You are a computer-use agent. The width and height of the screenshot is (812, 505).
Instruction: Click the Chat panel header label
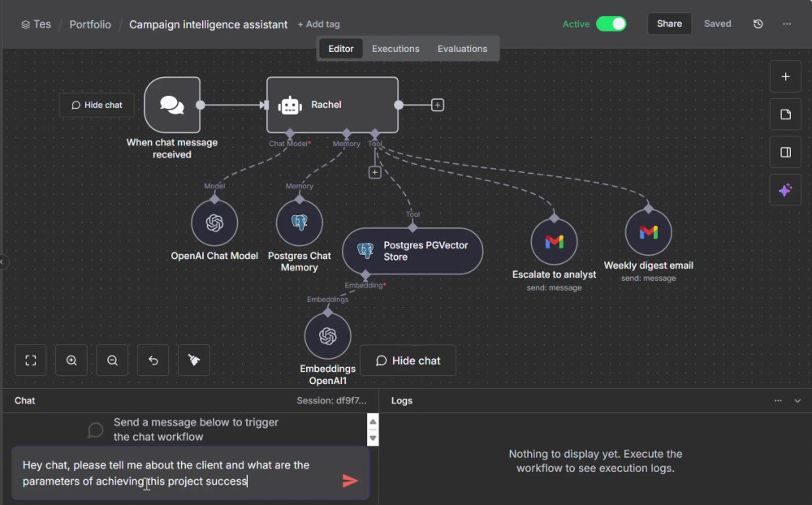tap(25, 401)
